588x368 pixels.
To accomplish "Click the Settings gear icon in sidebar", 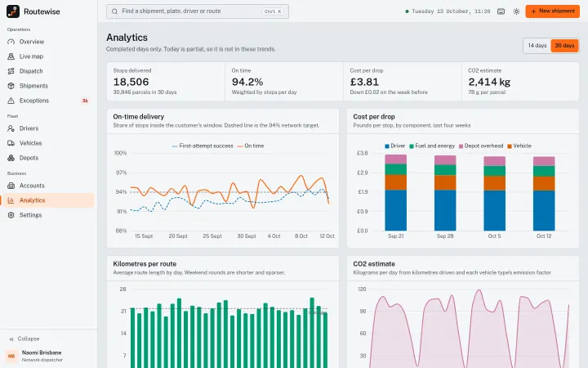I will (11, 215).
